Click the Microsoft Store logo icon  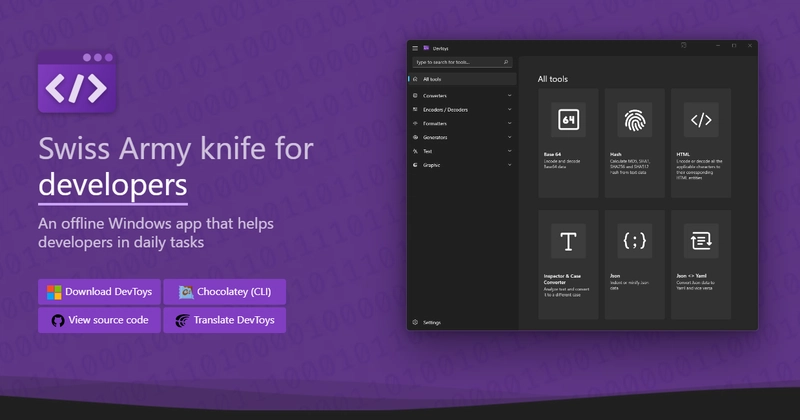coord(54,292)
